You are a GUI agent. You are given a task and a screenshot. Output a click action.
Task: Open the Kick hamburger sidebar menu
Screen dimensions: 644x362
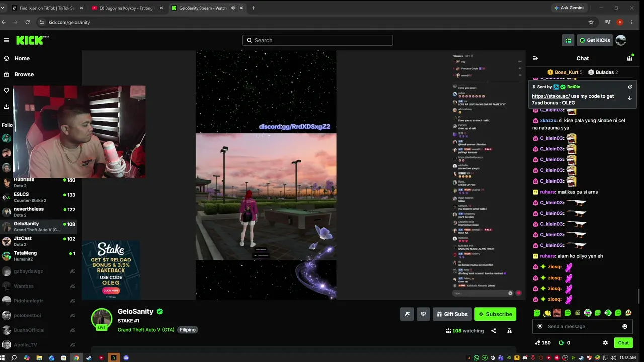pos(6,40)
